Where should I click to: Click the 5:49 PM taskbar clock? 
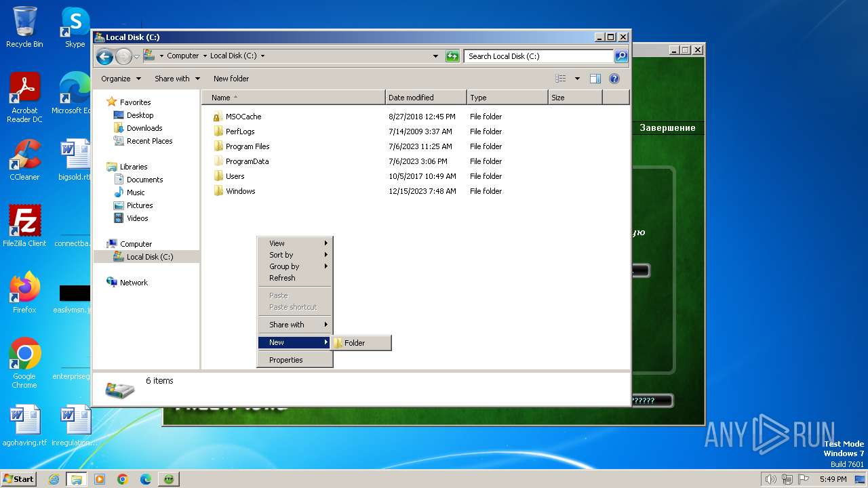pyautogui.click(x=833, y=479)
